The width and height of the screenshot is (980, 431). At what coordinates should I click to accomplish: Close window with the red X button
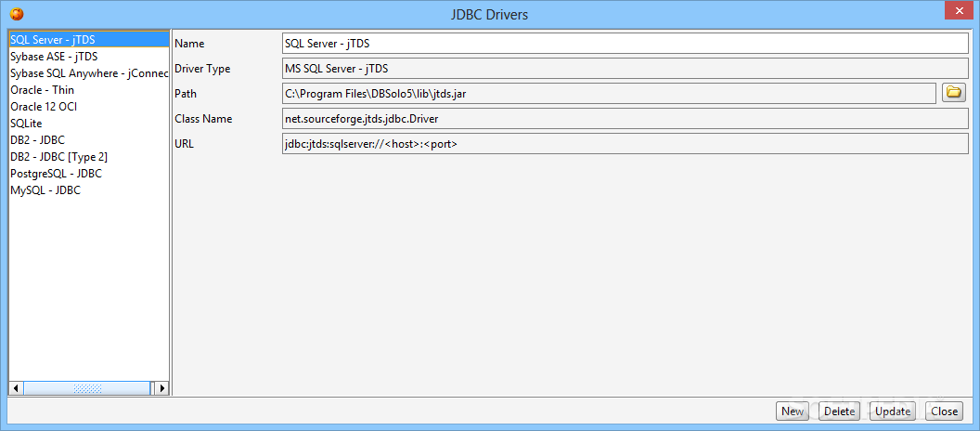point(957,10)
